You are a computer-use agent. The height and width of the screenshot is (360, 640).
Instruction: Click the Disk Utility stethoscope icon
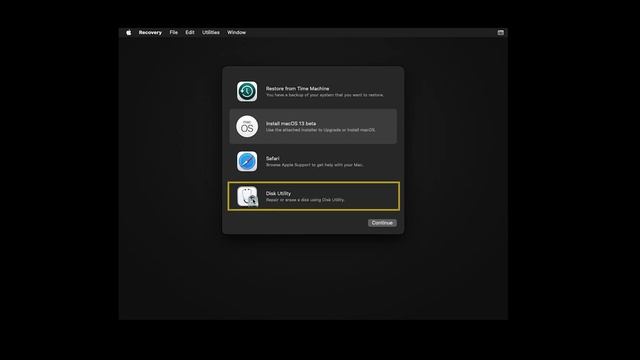click(247, 196)
